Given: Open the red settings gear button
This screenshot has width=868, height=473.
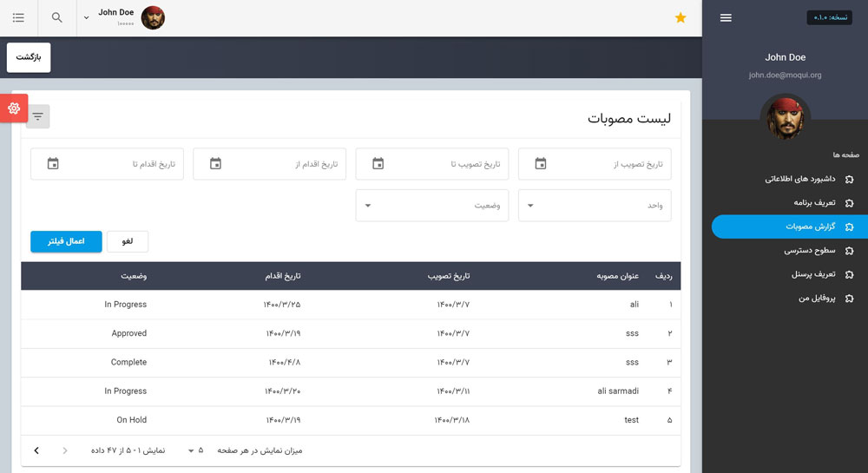Looking at the screenshot, I should pos(14,108).
